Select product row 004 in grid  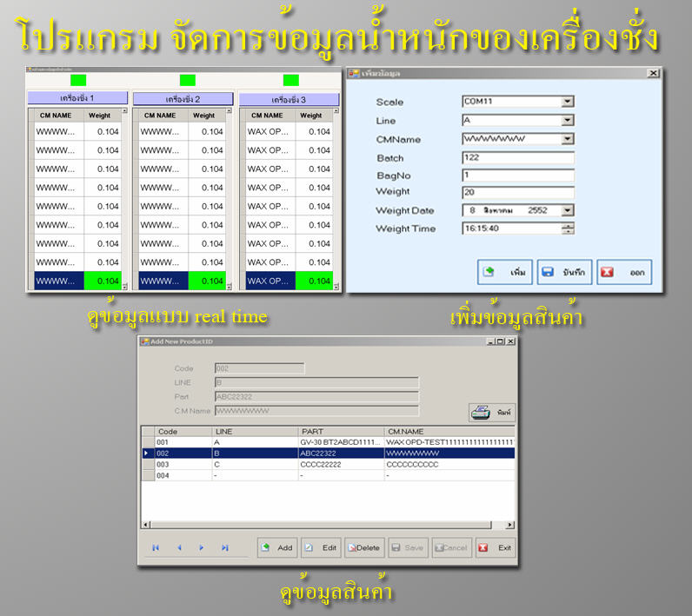click(x=329, y=475)
